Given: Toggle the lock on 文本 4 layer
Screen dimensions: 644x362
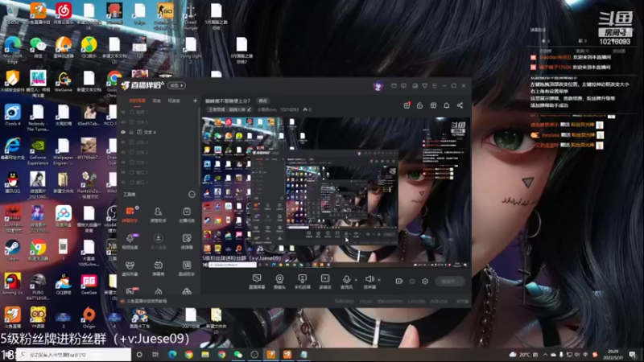Looking at the screenshot, I should (x=131, y=132).
